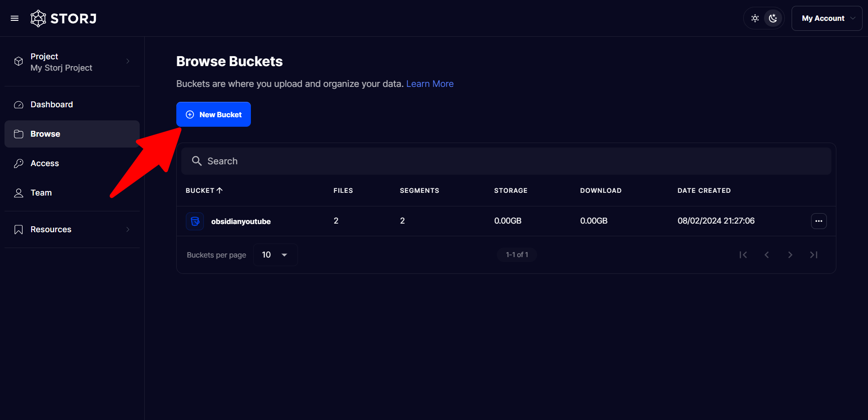Image resolution: width=868 pixels, height=420 pixels.
Task: Follow the Learn More link
Action: (429, 84)
